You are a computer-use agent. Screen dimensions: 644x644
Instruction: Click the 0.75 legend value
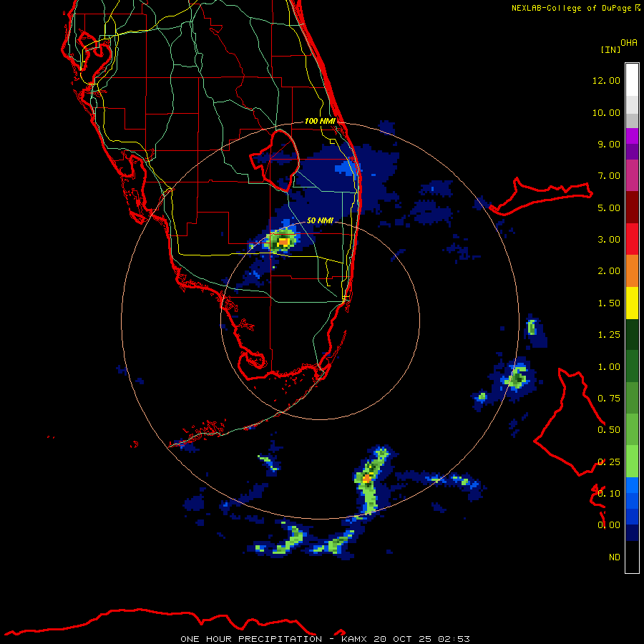[x=609, y=399]
